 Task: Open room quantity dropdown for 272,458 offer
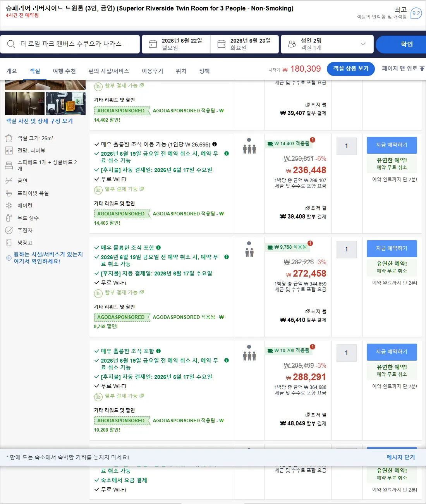pyautogui.click(x=347, y=249)
